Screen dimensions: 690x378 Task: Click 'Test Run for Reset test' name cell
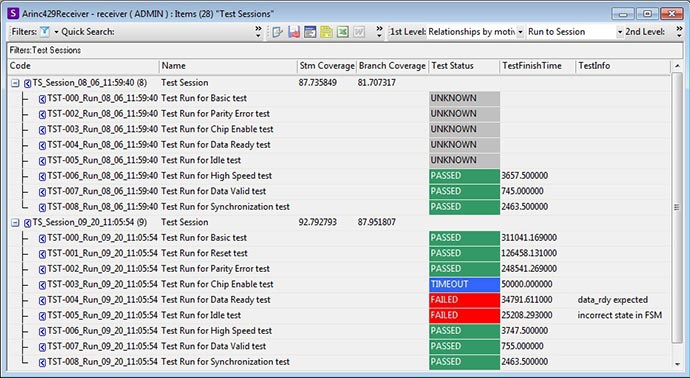(204, 253)
